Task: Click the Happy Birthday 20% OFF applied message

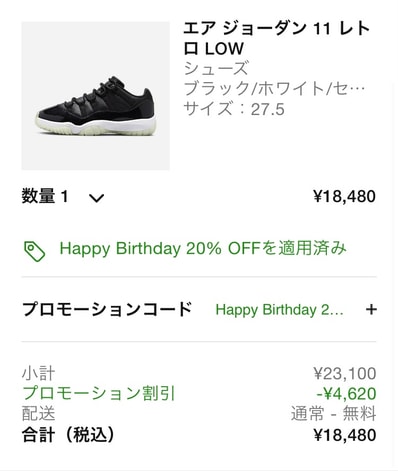Action: [203, 249]
